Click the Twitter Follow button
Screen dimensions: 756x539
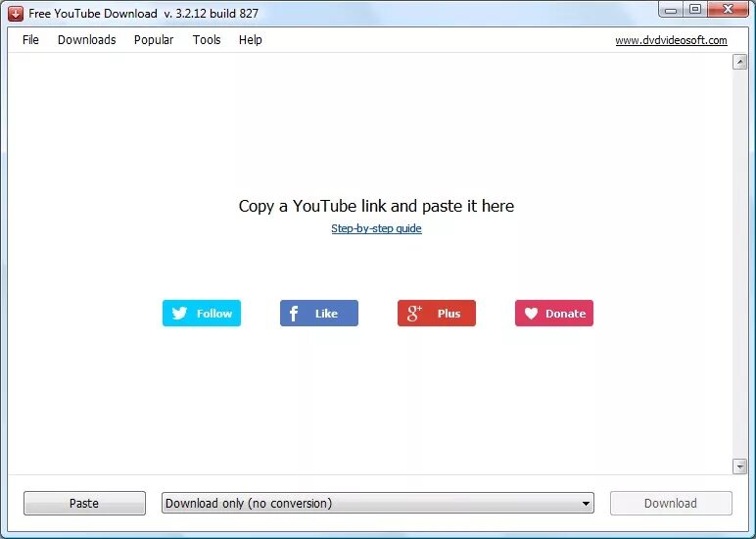(202, 314)
